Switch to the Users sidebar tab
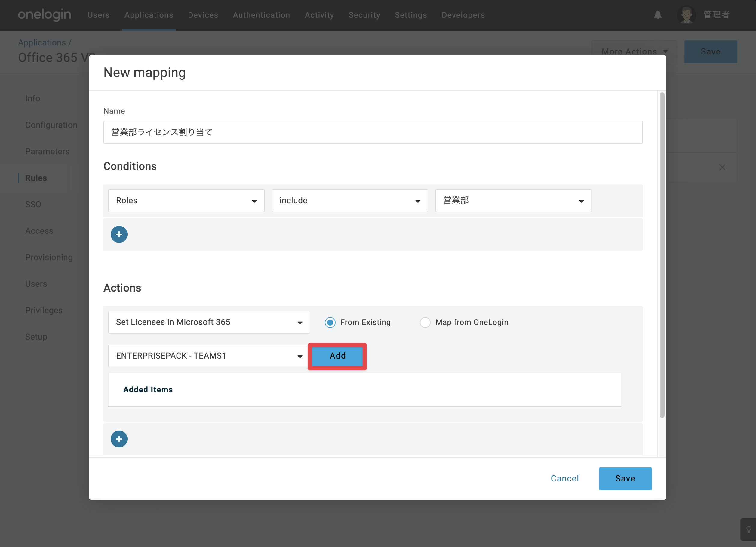Viewport: 756px width, 547px height. point(36,284)
